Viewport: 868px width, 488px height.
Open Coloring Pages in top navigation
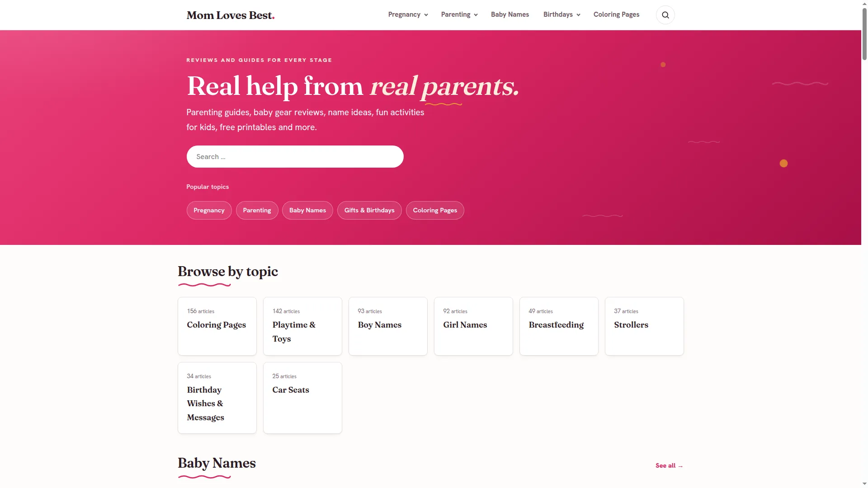(x=616, y=14)
